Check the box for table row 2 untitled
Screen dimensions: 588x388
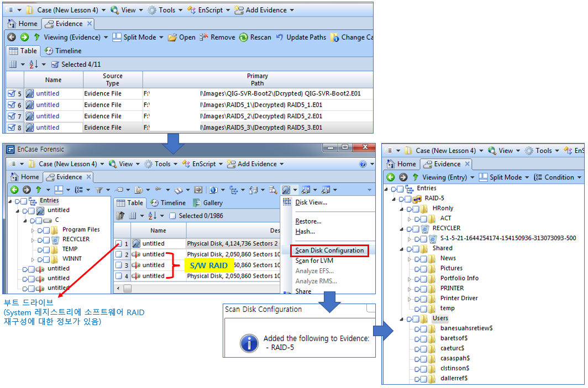tap(119, 254)
